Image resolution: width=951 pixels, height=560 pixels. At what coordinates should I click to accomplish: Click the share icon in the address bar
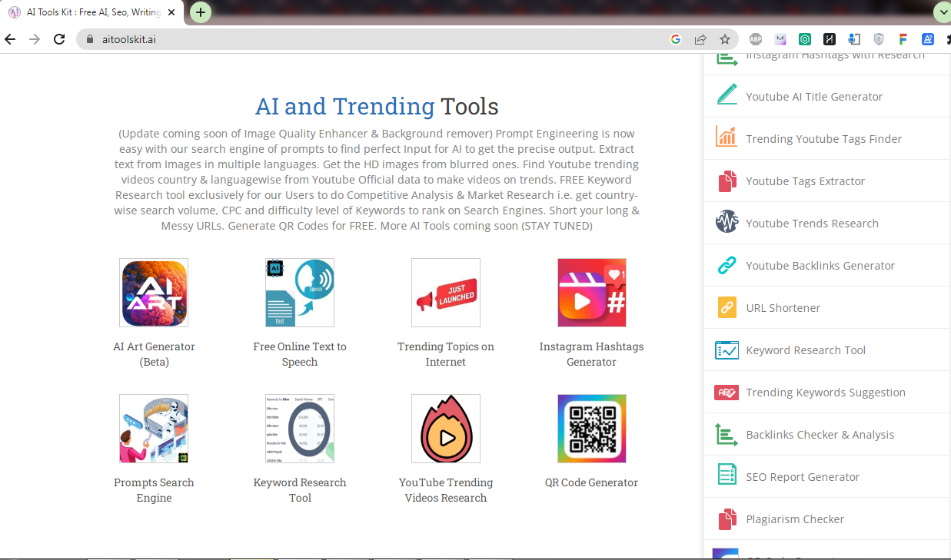(700, 39)
